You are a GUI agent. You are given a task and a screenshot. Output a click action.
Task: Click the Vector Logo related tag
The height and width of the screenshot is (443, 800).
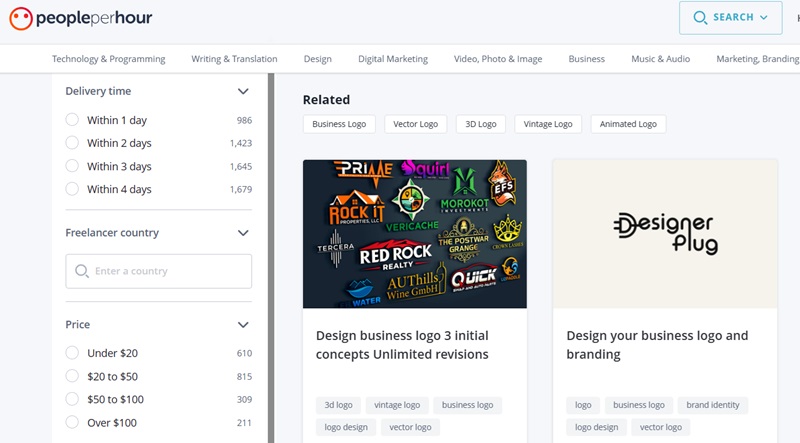tap(415, 124)
